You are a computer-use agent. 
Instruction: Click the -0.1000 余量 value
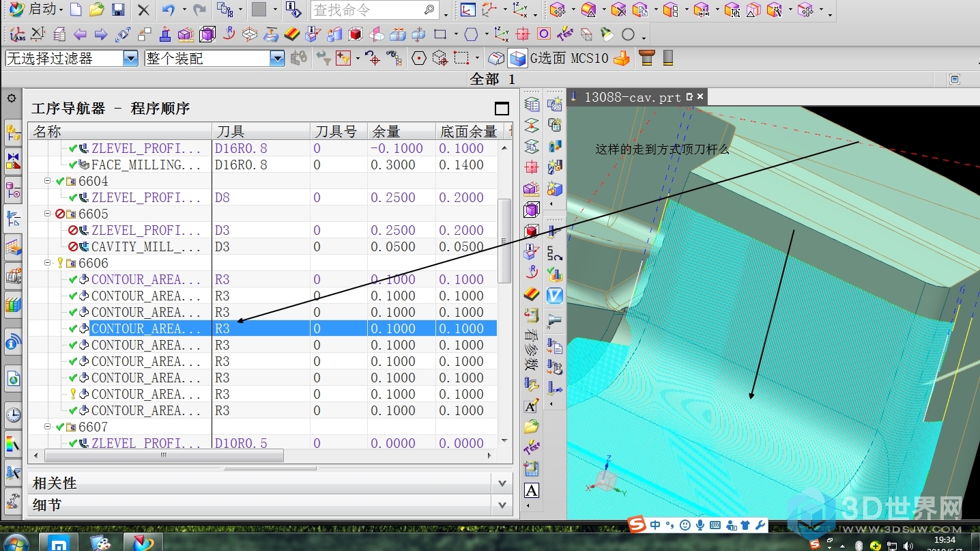(397, 148)
